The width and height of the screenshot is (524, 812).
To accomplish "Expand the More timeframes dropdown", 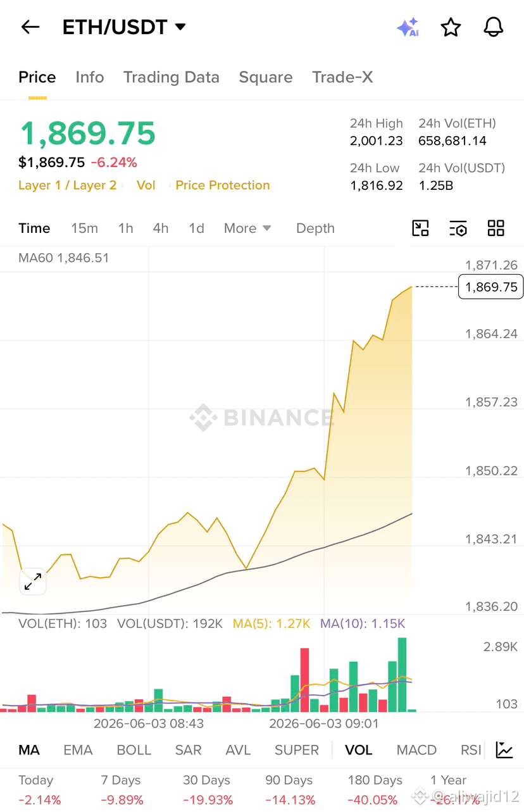I will pos(247,228).
